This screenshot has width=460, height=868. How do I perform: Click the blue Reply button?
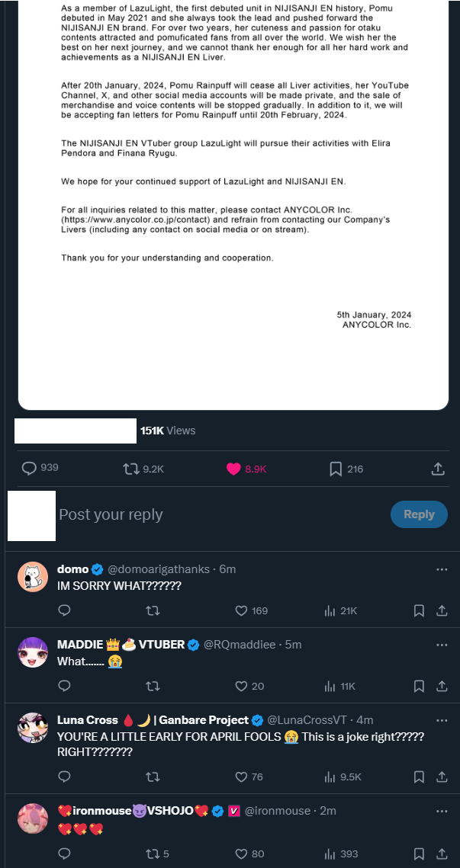pyautogui.click(x=419, y=514)
